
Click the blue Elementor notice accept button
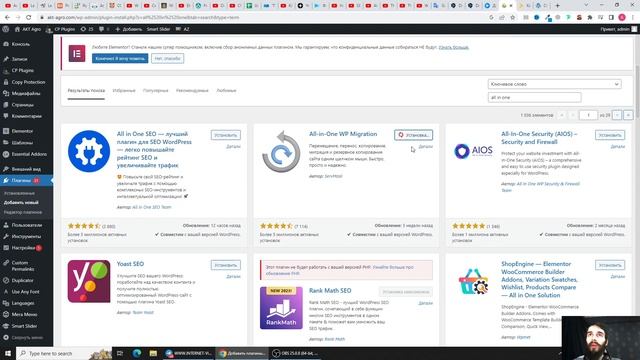pyautogui.click(x=120, y=59)
